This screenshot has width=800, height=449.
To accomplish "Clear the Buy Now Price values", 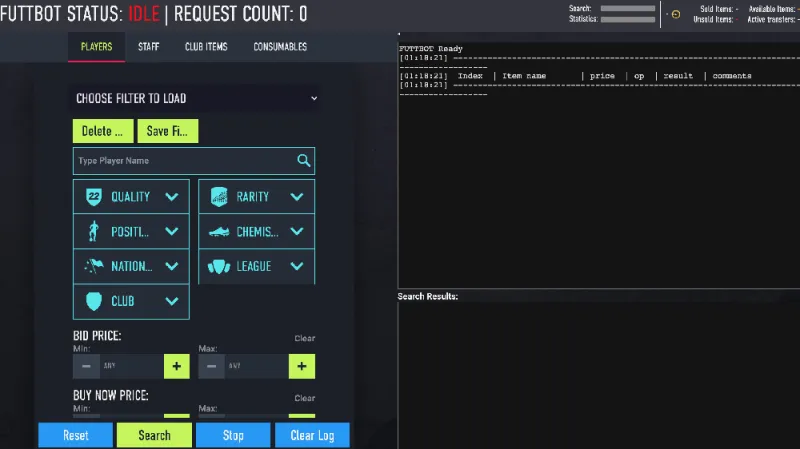I will pyautogui.click(x=305, y=398).
